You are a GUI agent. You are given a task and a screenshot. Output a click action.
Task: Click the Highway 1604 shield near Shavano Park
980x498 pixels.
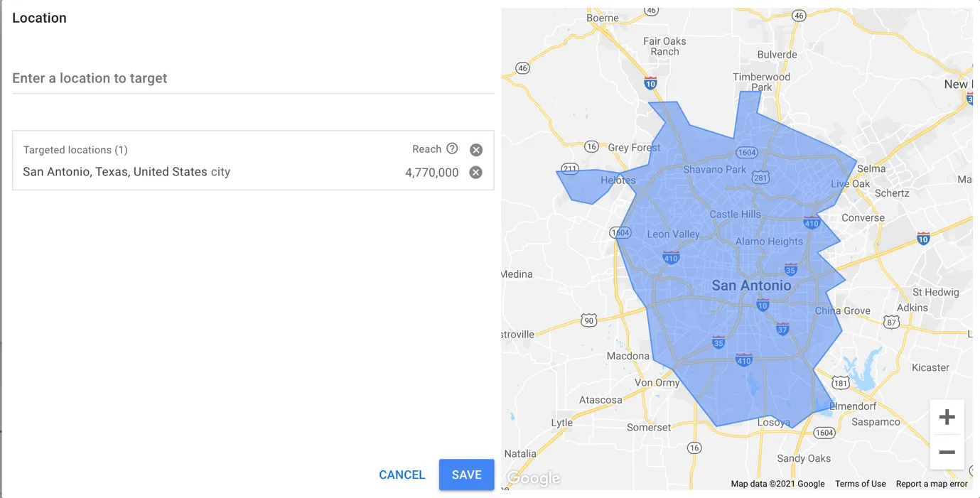[x=746, y=152]
